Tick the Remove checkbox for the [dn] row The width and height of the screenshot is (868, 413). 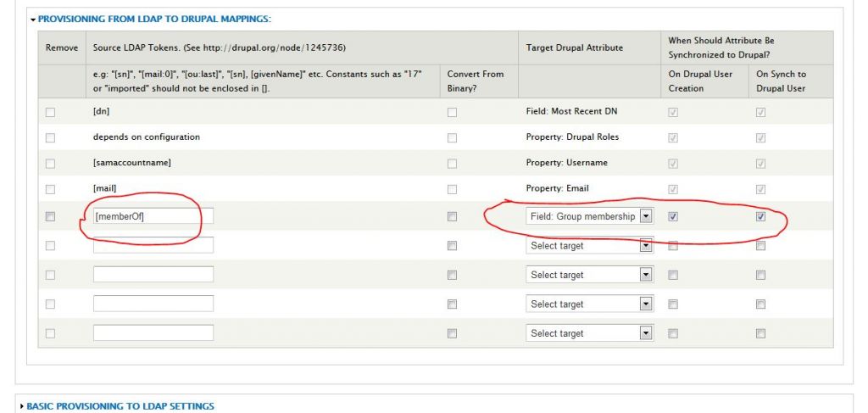[50, 112]
